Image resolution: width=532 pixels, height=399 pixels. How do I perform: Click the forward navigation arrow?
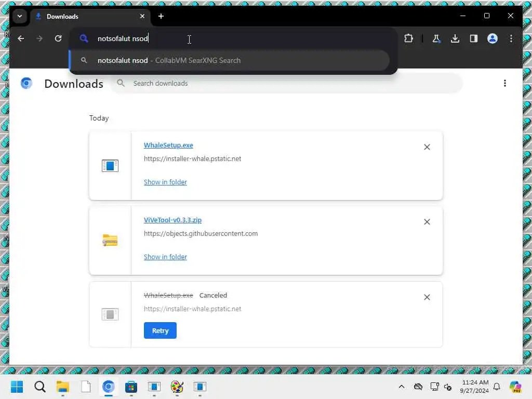pyautogui.click(x=39, y=38)
